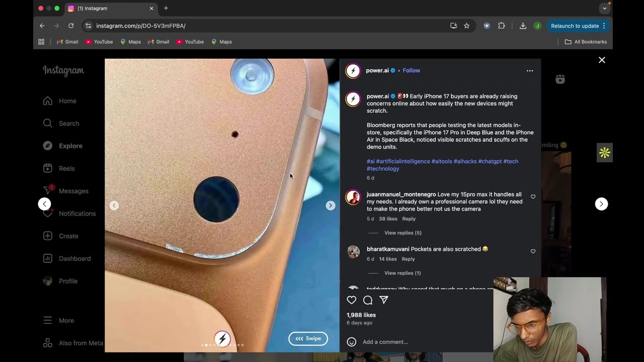Open All Bookmarks folder
Viewport: 644px width, 362px height.
pos(586,42)
